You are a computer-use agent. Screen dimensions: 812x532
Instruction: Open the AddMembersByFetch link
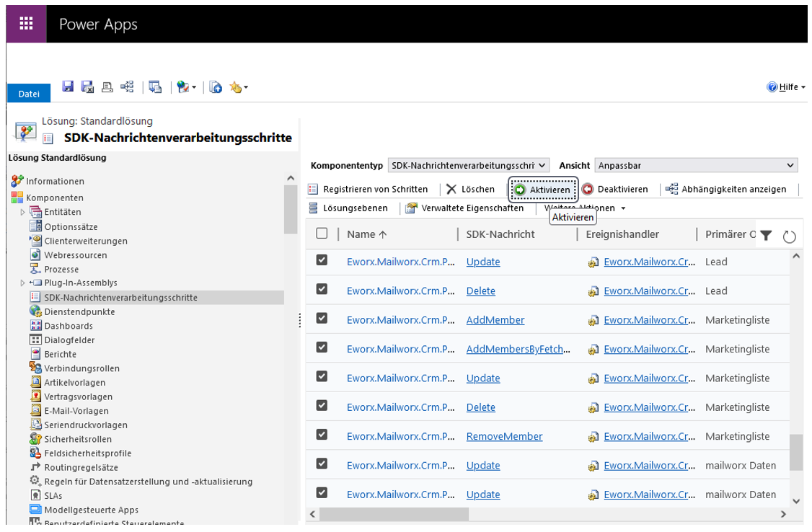pos(518,349)
